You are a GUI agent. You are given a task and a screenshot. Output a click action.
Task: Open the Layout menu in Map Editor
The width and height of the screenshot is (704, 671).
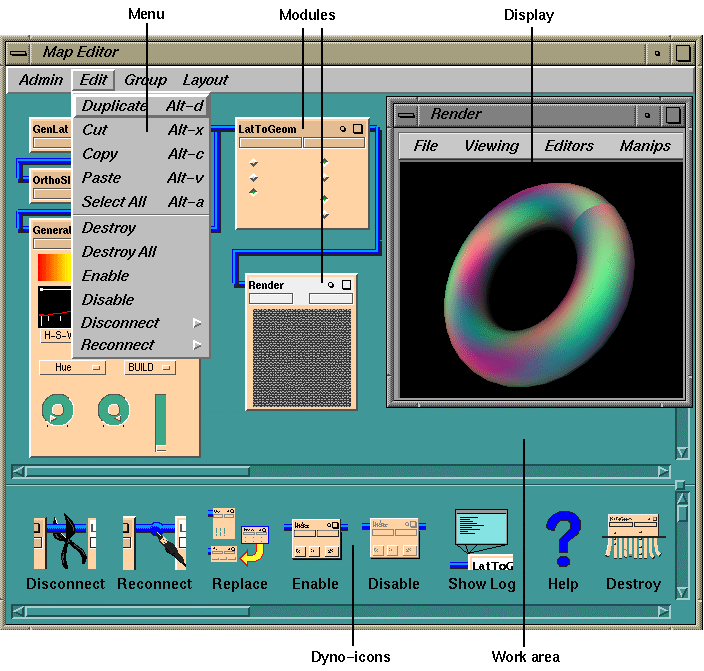point(205,80)
